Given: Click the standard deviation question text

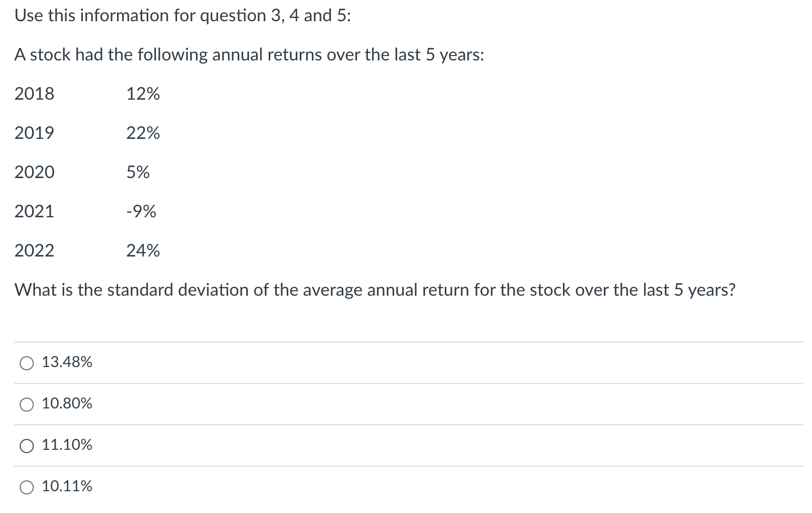Looking at the screenshot, I should (375, 290).
